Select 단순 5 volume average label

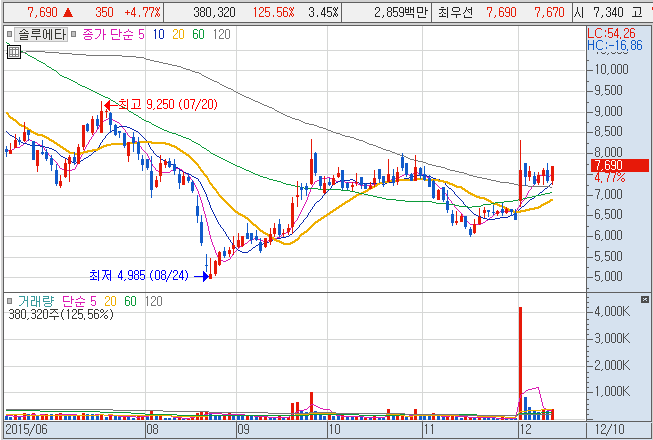[x=79, y=301]
